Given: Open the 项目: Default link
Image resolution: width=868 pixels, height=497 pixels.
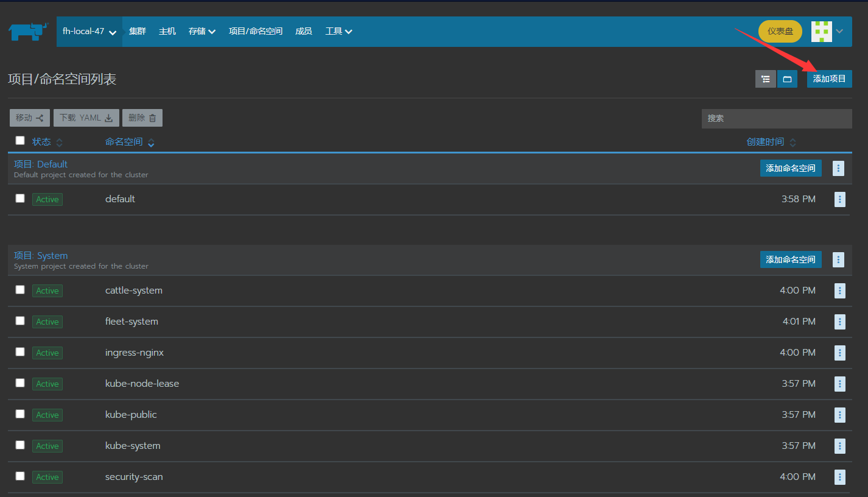Looking at the screenshot, I should coord(41,164).
